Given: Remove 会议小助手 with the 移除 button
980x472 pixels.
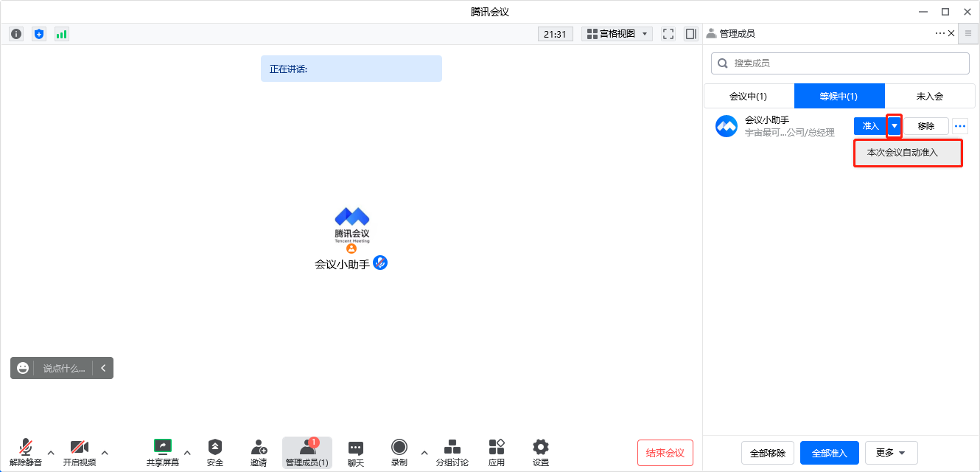Looking at the screenshot, I should tap(926, 126).
